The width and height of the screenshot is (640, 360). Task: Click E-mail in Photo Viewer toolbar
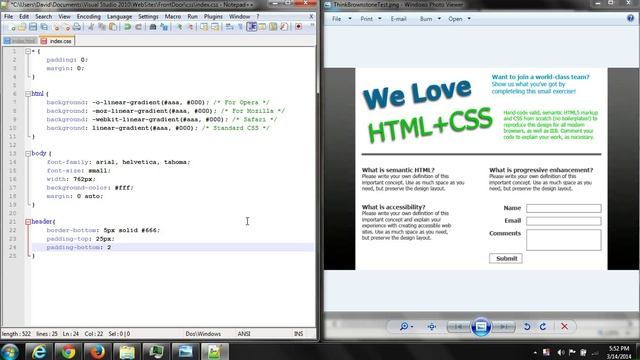click(x=398, y=19)
